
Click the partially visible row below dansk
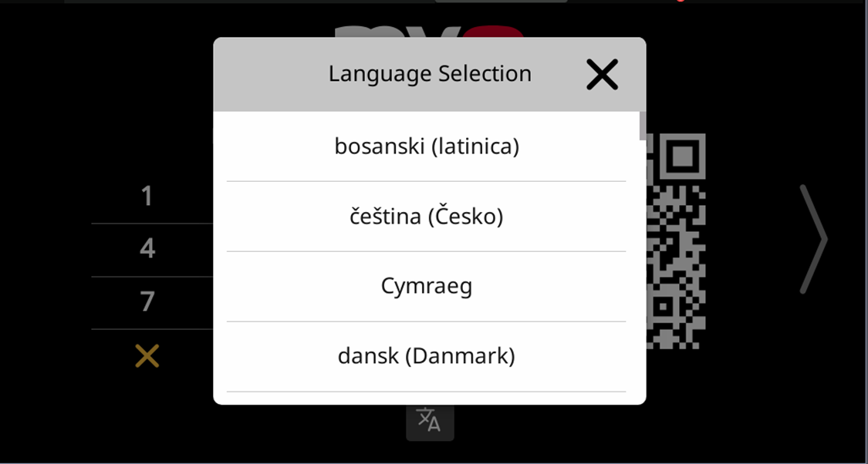426,398
